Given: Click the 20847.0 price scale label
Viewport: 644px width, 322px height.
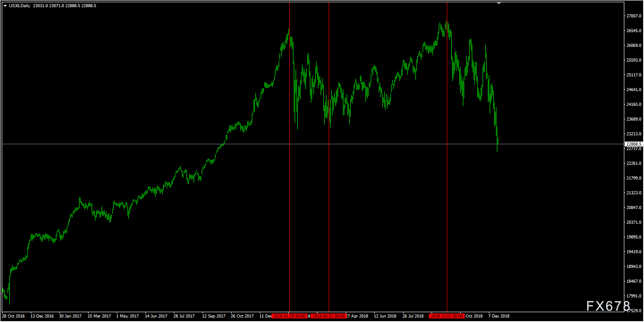Looking at the screenshot, I should [634, 208].
